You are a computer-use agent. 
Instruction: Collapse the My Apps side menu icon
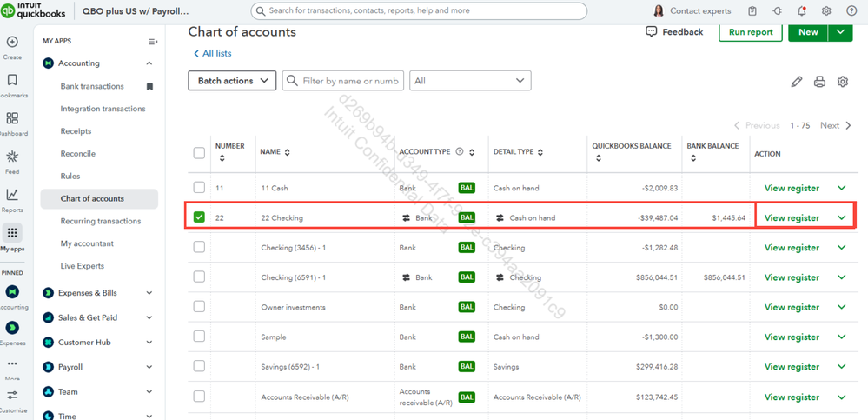[x=153, y=42]
